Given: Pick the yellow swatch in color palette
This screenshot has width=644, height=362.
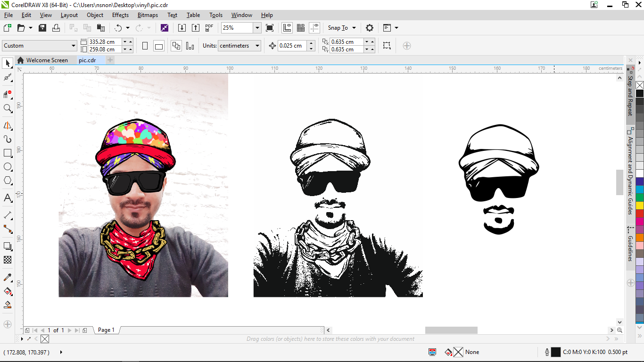Looking at the screenshot, I should tap(639, 206).
